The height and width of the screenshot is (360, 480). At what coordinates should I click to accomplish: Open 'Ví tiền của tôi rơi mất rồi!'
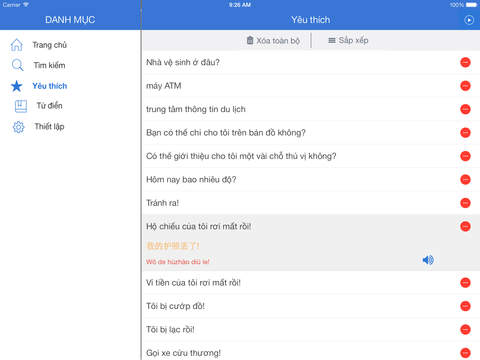pos(193,283)
